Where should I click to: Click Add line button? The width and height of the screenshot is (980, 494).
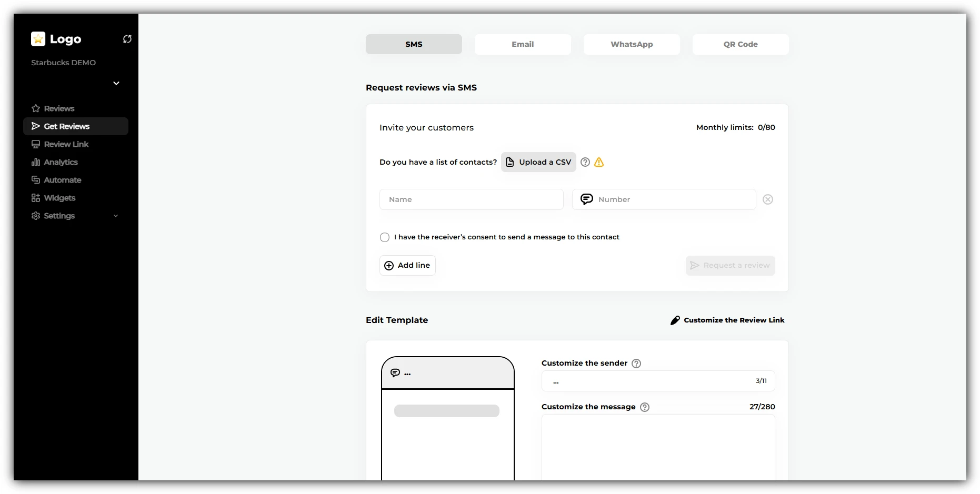407,265
